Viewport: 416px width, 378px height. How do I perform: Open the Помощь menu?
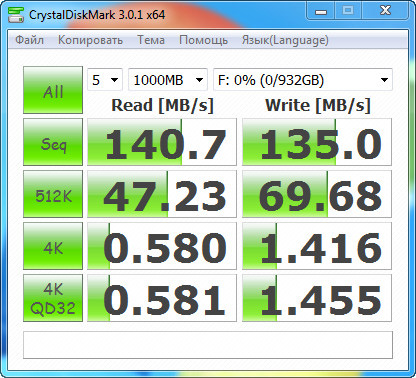[203, 40]
